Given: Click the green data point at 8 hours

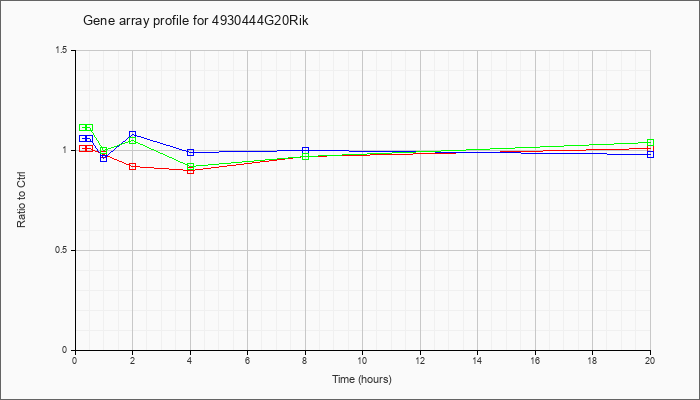Looking at the screenshot, I should point(305,156).
